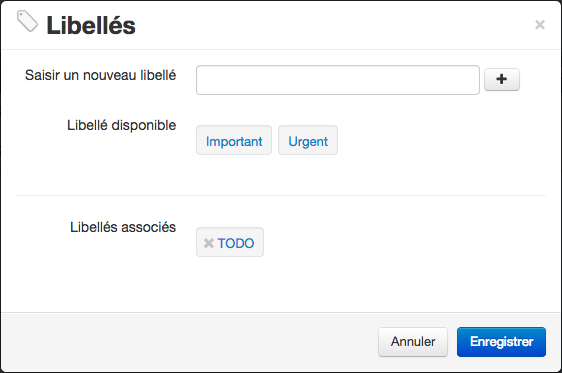The height and width of the screenshot is (373, 562).
Task: Save labels with Enregistrer button
Action: (x=501, y=342)
